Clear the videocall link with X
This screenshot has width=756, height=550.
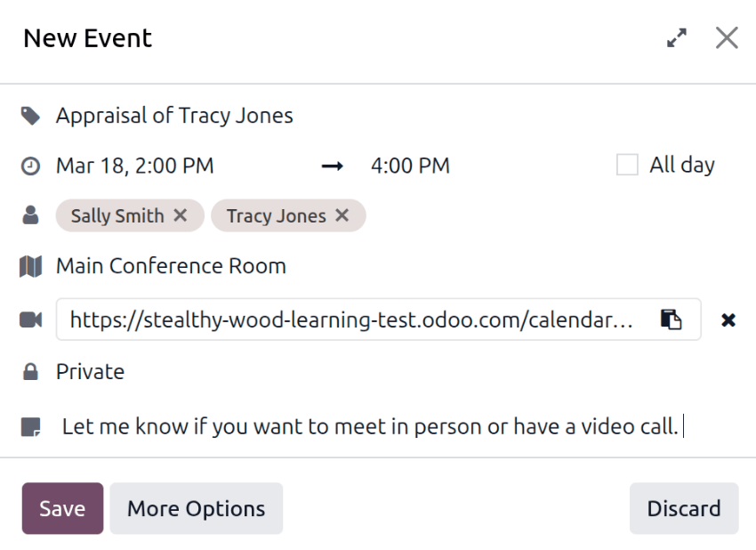[x=728, y=320]
